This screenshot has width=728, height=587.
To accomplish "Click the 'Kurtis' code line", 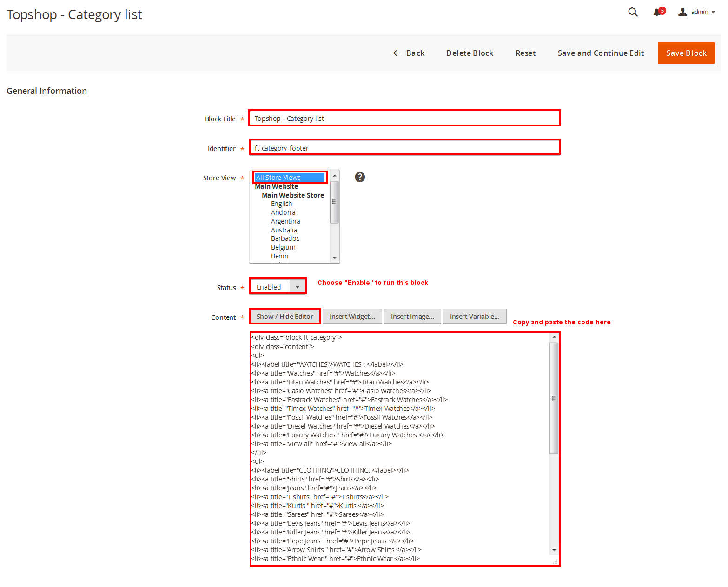I will (x=318, y=506).
